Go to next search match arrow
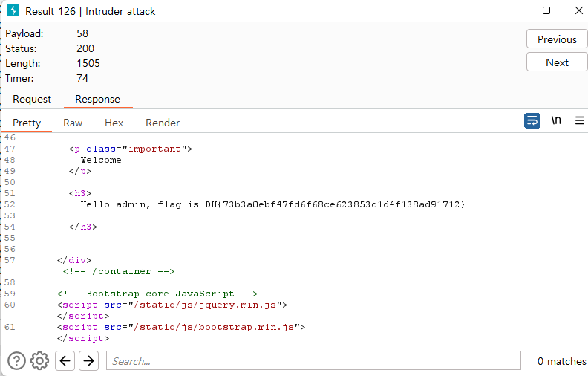588x376 pixels. tap(89, 361)
